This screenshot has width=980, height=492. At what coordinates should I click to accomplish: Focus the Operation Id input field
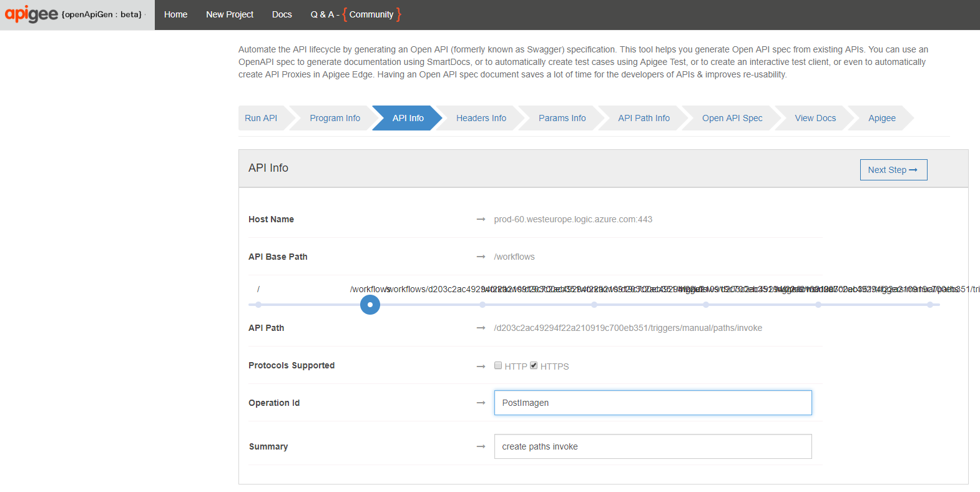[652, 403]
